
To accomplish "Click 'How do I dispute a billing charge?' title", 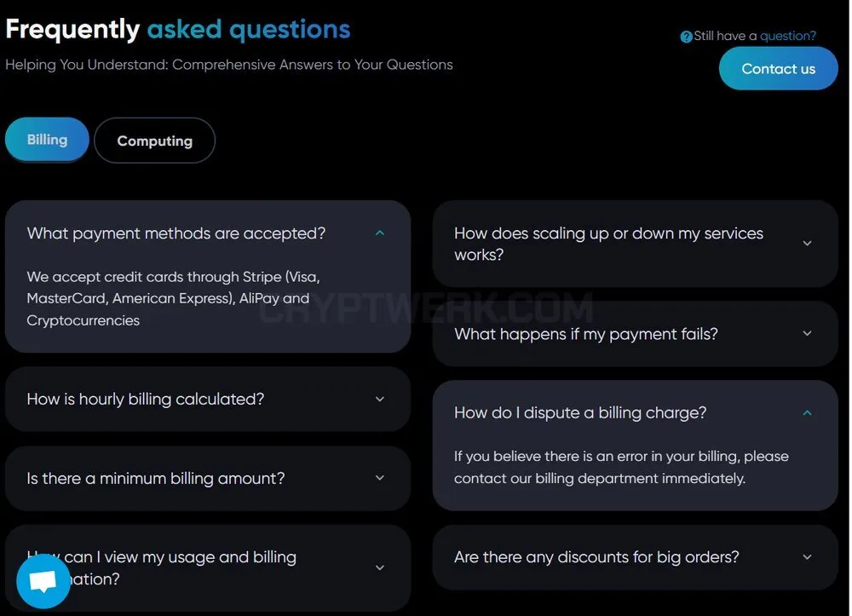I will pos(580,413).
